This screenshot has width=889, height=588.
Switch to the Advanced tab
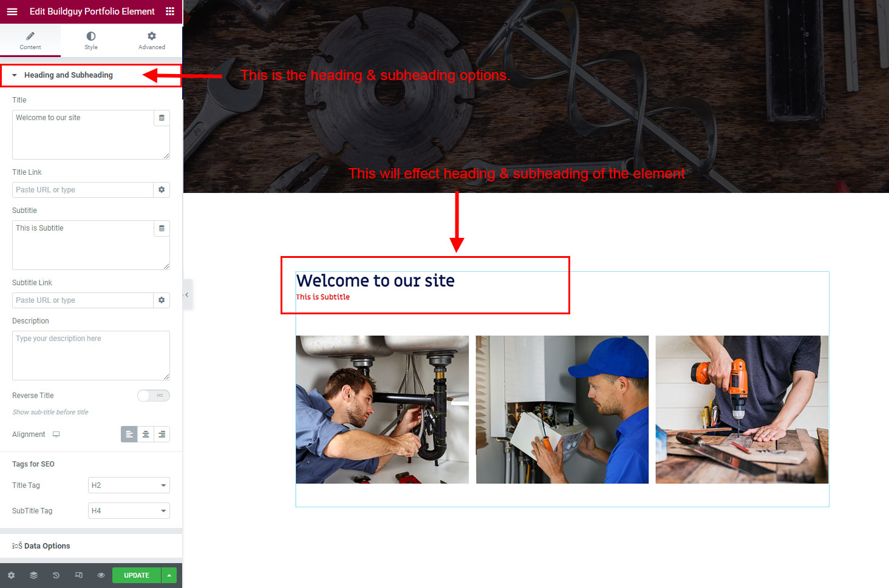click(152, 41)
